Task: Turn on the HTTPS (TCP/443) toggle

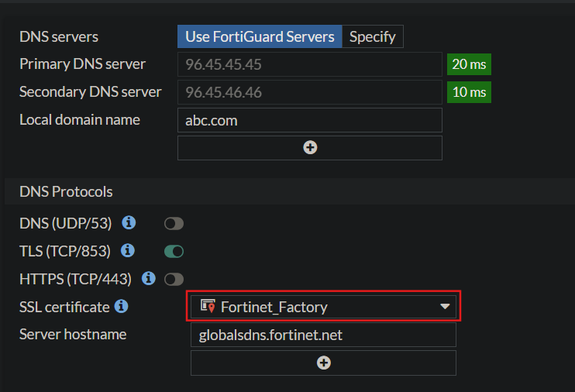Action: point(174,279)
